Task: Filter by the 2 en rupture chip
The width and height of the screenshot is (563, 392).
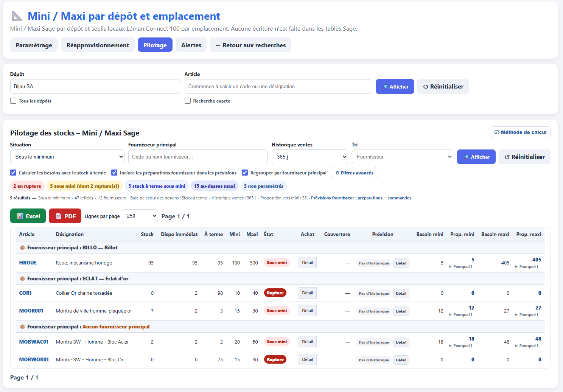Action: [27, 186]
